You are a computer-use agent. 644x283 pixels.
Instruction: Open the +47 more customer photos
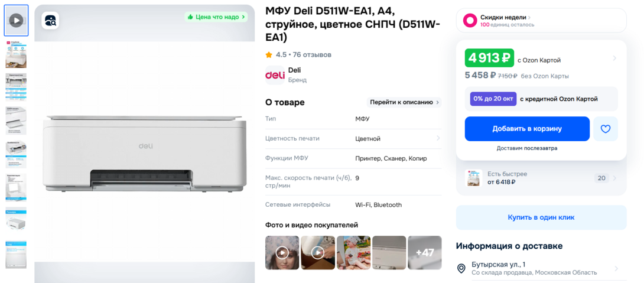pyautogui.click(x=424, y=253)
